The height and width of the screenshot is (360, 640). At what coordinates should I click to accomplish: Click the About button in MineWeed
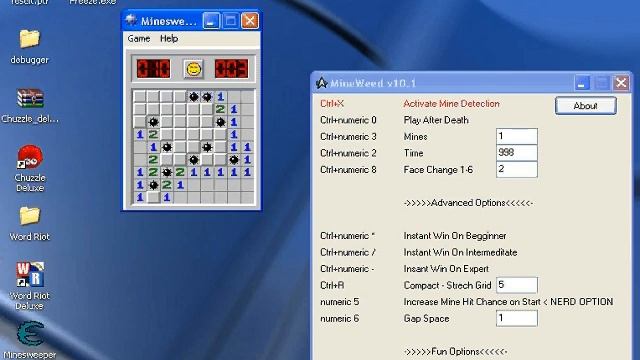(585, 106)
